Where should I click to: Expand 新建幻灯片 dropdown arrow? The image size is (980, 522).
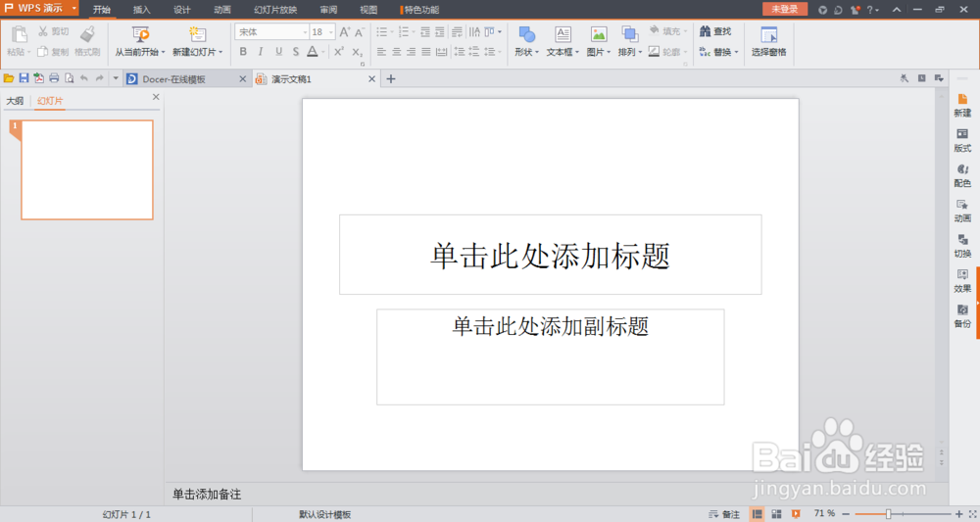220,53
